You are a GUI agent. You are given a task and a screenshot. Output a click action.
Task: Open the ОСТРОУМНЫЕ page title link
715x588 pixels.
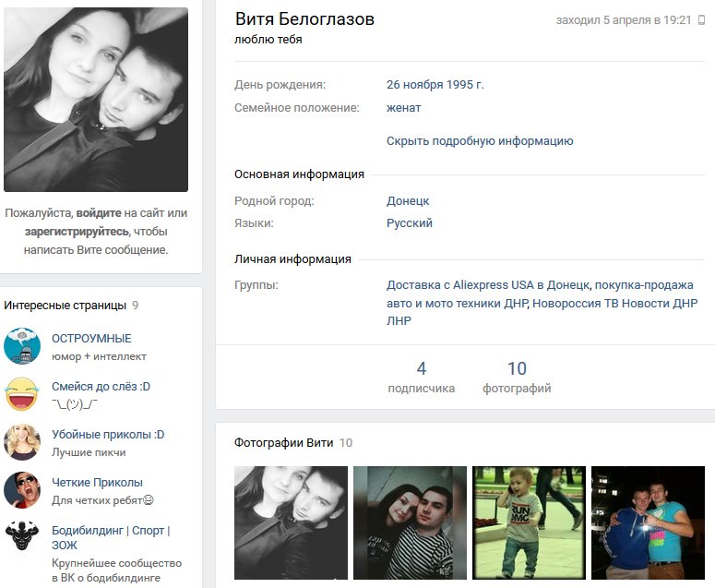pos(91,339)
